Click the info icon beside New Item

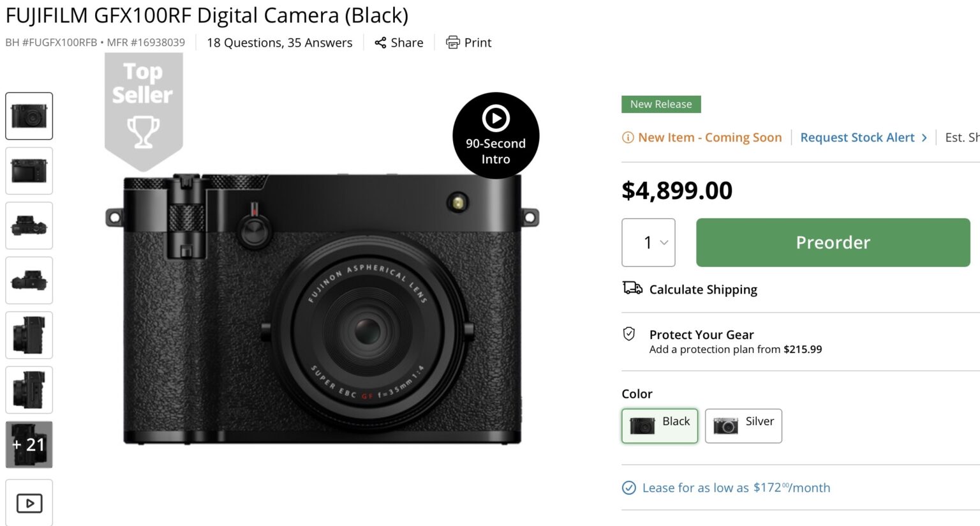(628, 138)
